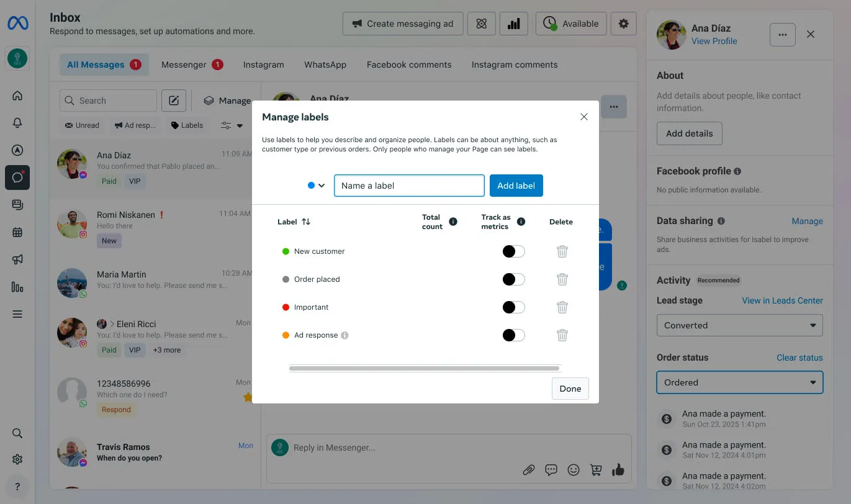Show Total count info tooltip icon
Image resolution: width=851 pixels, height=504 pixels.
click(x=453, y=222)
